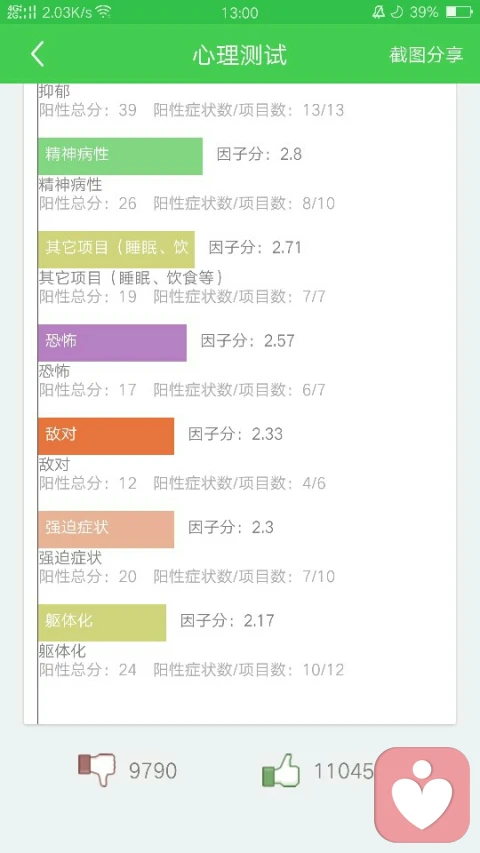The width and height of the screenshot is (480, 853).
Task: Tap the thumbs-down dislike icon
Action: click(96, 770)
